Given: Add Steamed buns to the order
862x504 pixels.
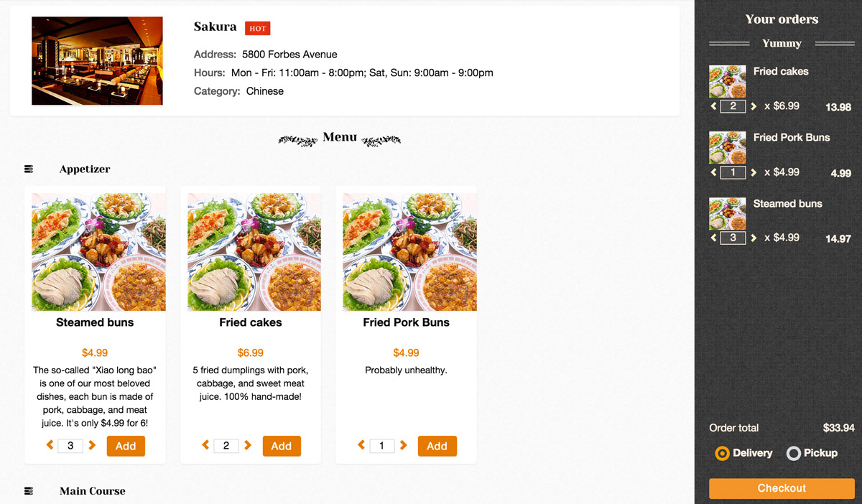Looking at the screenshot, I should pos(126,446).
